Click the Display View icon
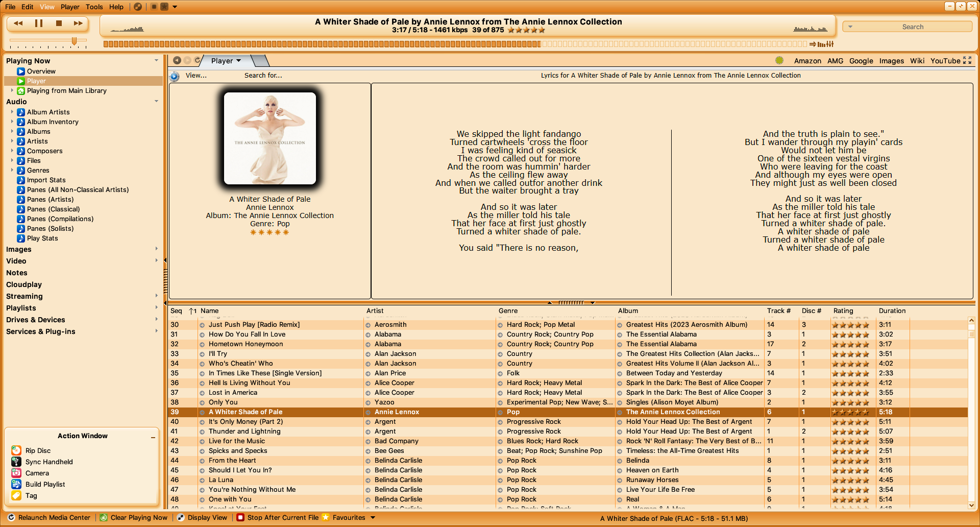 point(181,517)
